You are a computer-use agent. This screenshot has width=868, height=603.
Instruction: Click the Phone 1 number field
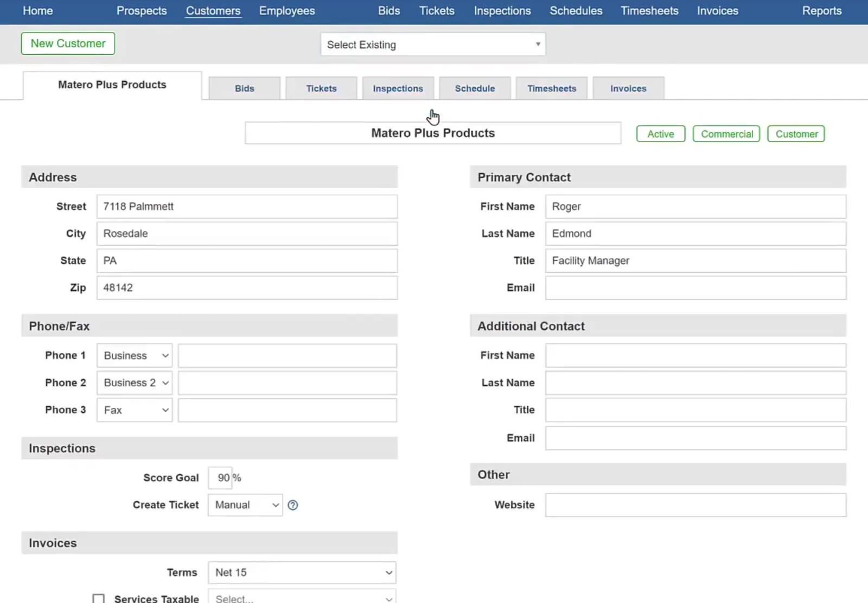tap(288, 356)
